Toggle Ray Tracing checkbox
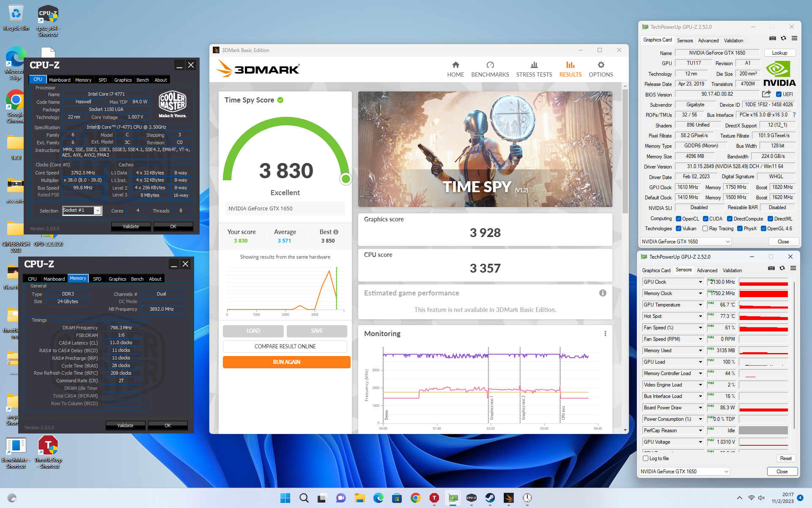The image size is (812, 508). 705,229
